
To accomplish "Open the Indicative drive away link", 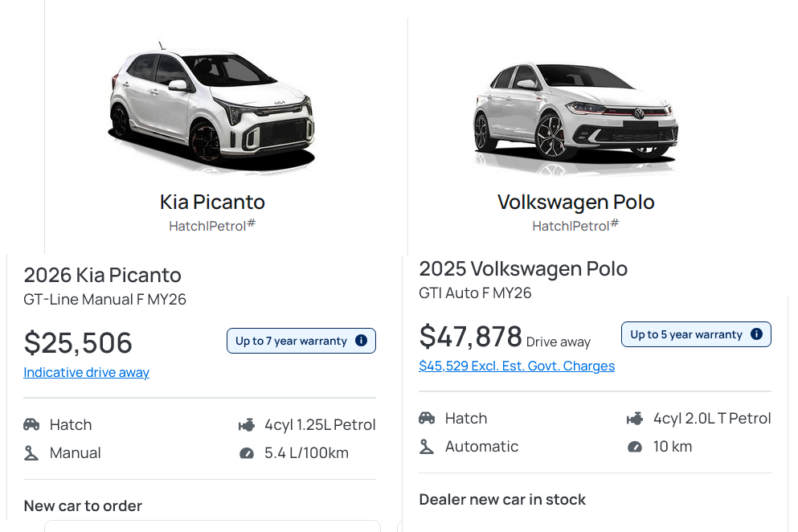I will coord(86,372).
